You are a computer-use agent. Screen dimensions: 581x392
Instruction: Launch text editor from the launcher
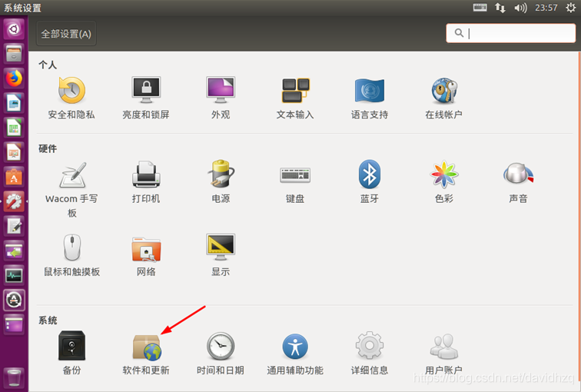click(x=14, y=226)
